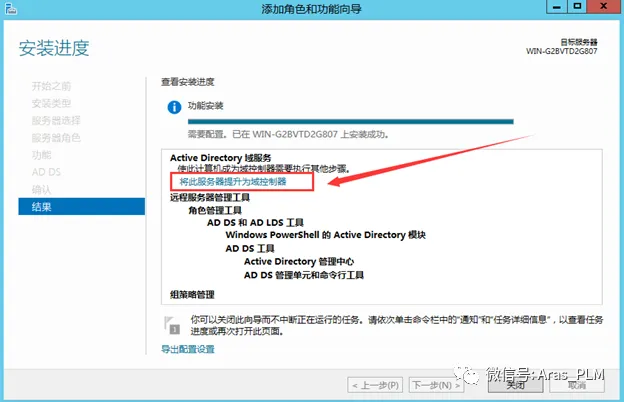
Task: Click the Active Directory 域服务 heading
Action: 220,158
